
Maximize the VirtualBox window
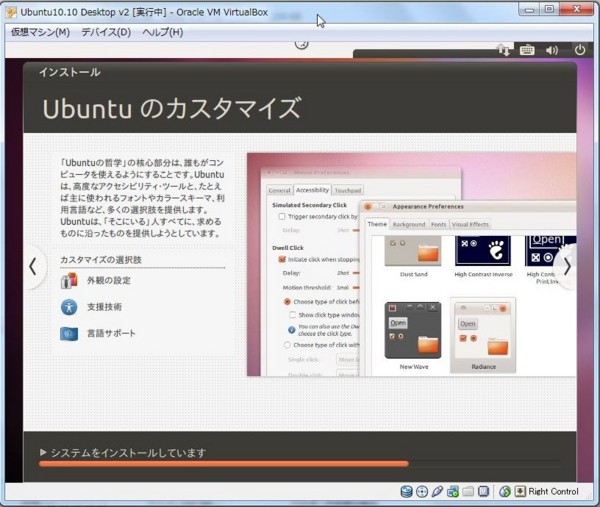click(549, 10)
